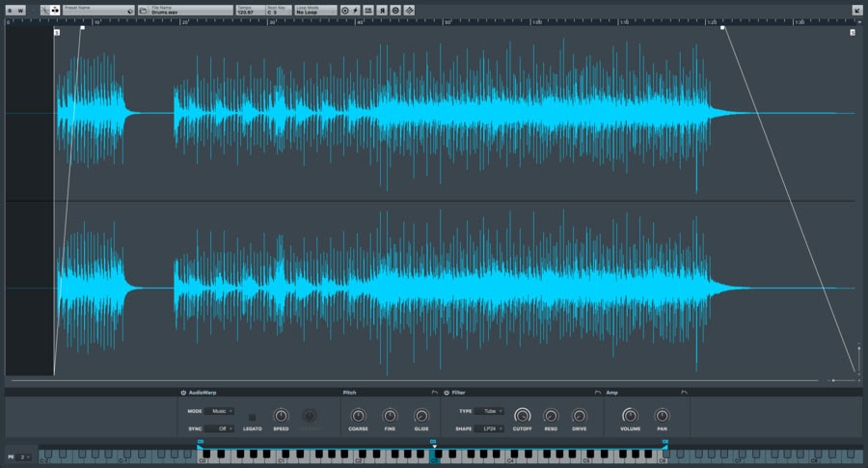The image size is (868, 468).
Task: Adjust the vertical zoom slider at right edge
Action: [x=859, y=360]
